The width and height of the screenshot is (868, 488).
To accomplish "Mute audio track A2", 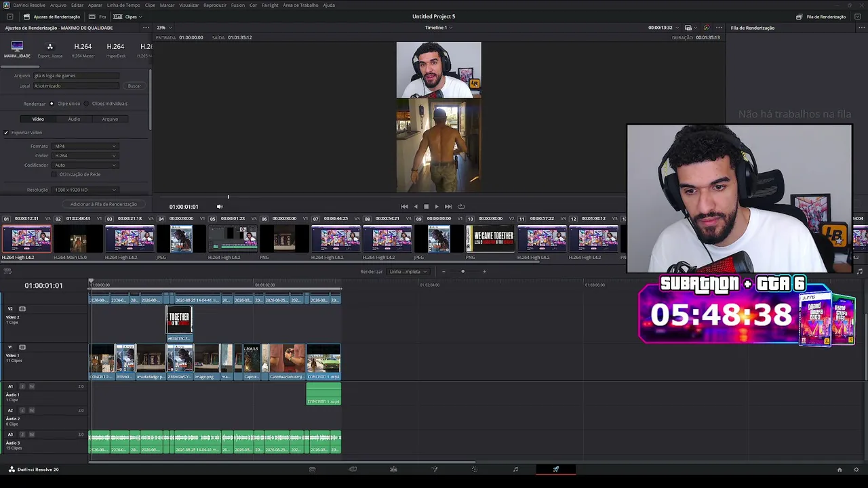I will (x=32, y=411).
